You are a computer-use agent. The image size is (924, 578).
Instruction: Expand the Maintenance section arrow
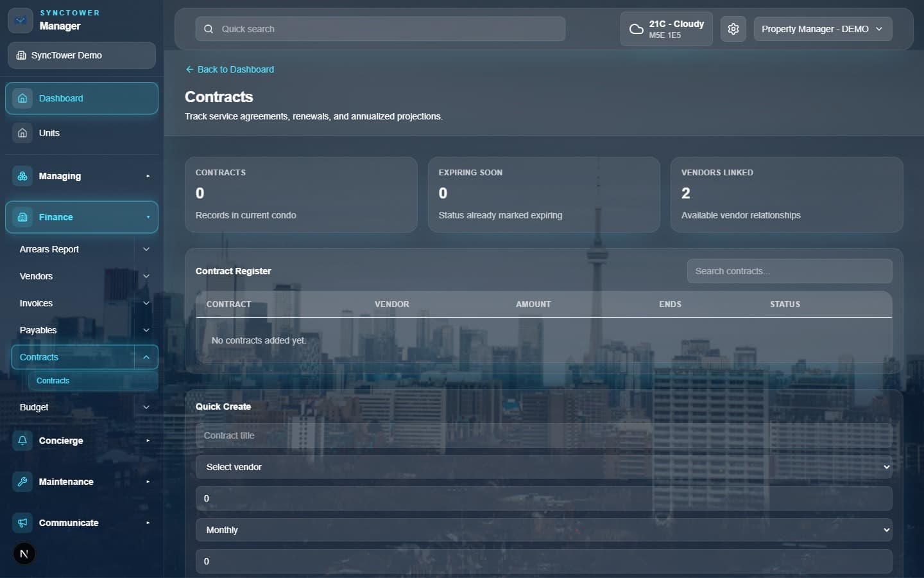click(x=148, y=482)
